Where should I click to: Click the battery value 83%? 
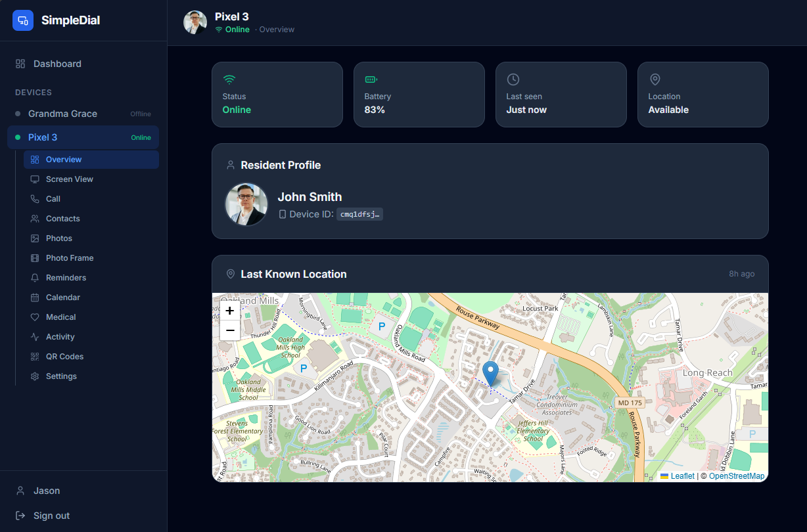[375, 110]
